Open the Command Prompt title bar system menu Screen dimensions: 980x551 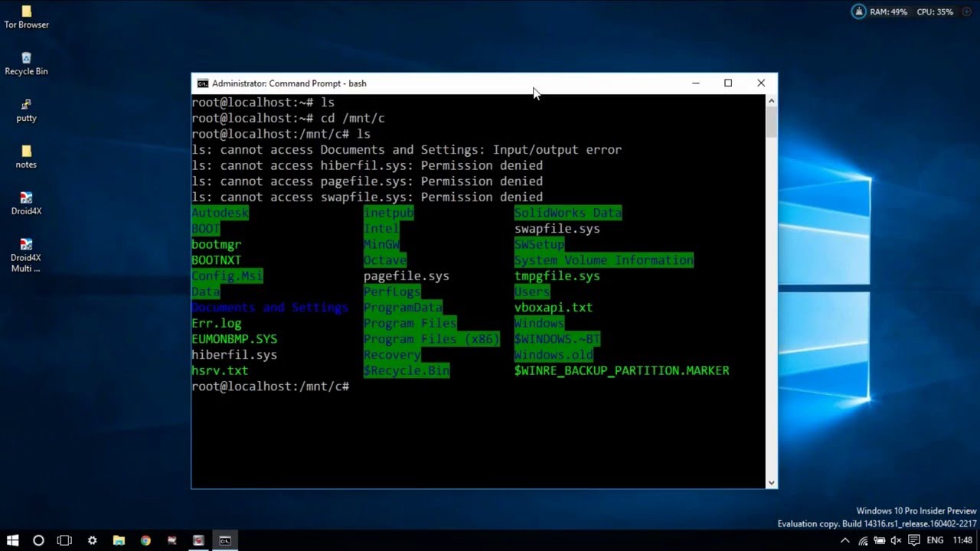(x=203, y=83)
